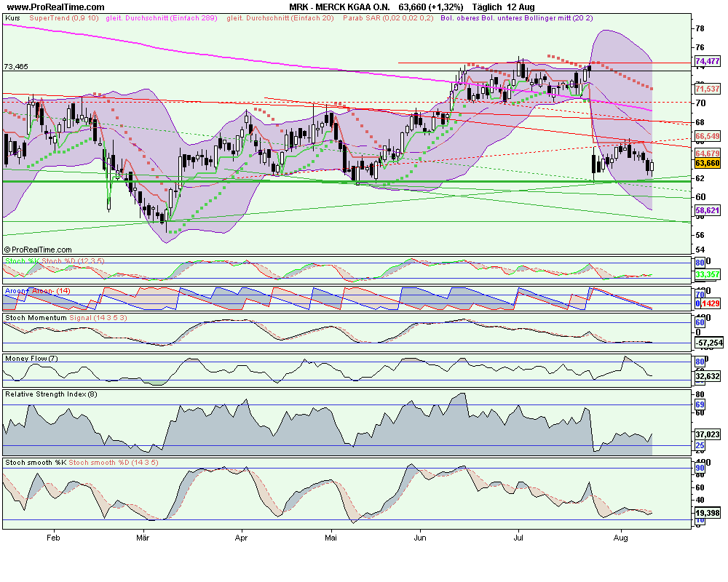Viewport: 728px width, 582px height.
Task: Click the 74,477 upper Bollinger value tag
Action: (708, 61)
